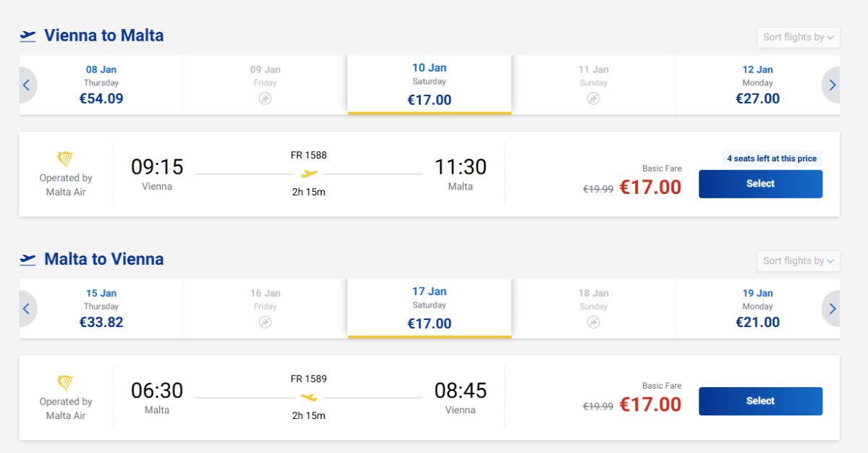This screenshot has height=453, width=868.
Task: Select the 06:30 Malta to Vienna flight
Action: [760, 401]
